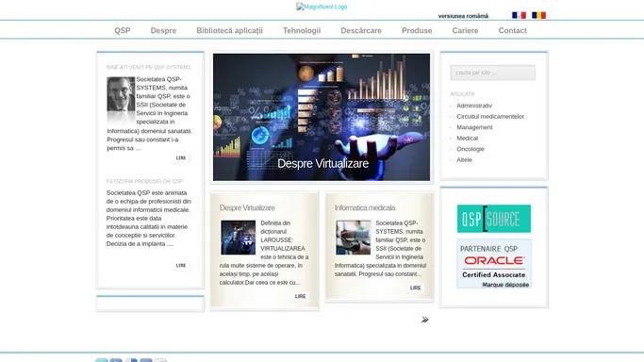644x362 pixels.
Task: Click LIRE under Filozofia produselor QSP
Action: [181, 266]
